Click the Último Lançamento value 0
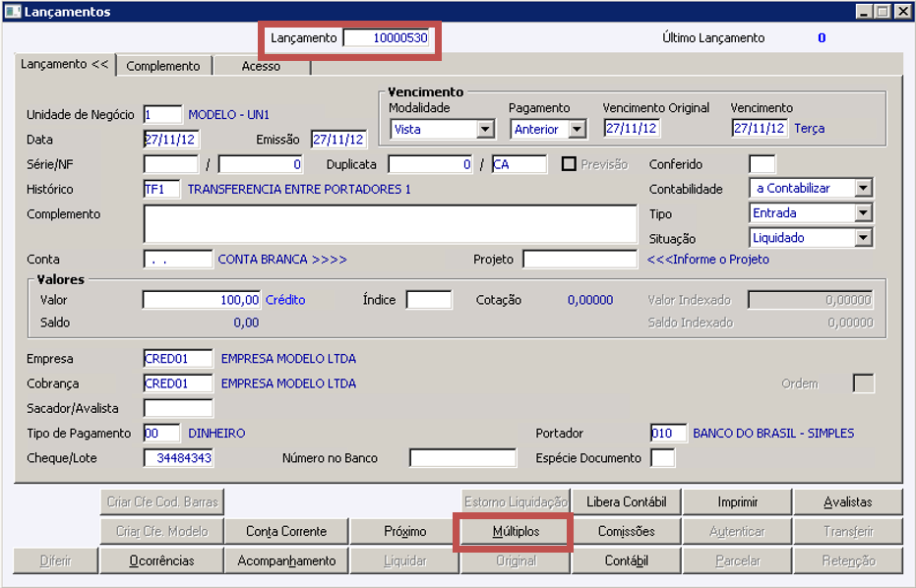 coord(822,38)
